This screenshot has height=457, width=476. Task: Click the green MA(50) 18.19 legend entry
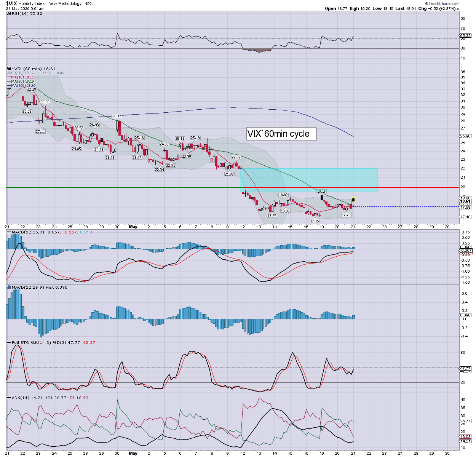click(22, 81)
